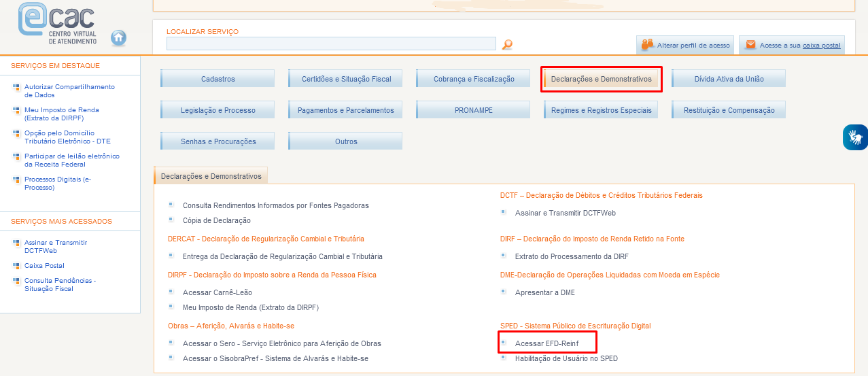Click the people icon for Alterar perfil
Image resolution: width=868 pixels, height=376 pixels.
647,45
